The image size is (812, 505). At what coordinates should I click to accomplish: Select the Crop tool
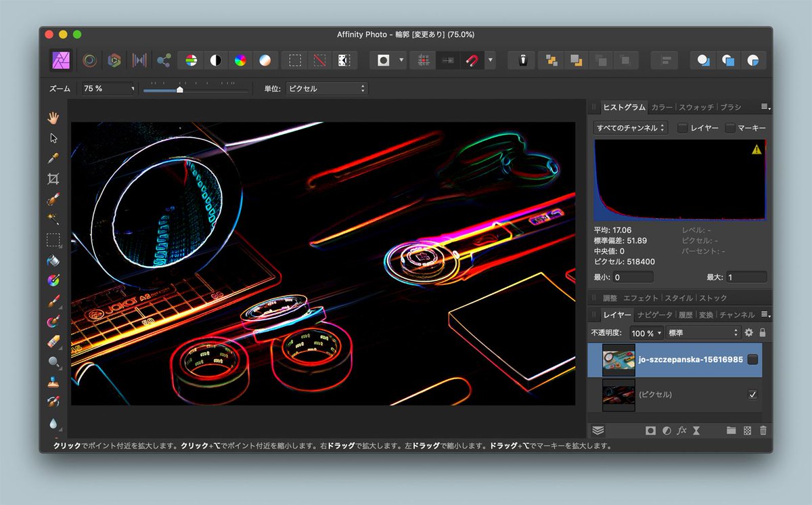click(x=53, y=179)
